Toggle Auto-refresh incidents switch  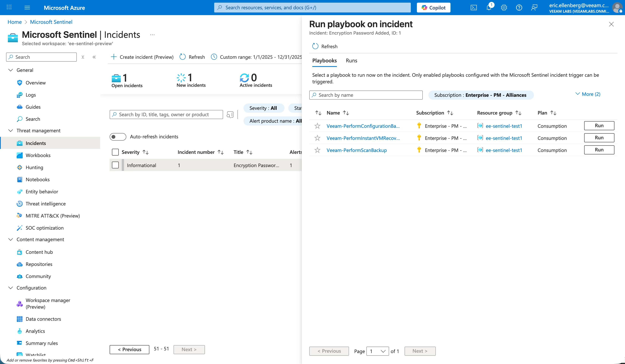(x=118, y=137)
